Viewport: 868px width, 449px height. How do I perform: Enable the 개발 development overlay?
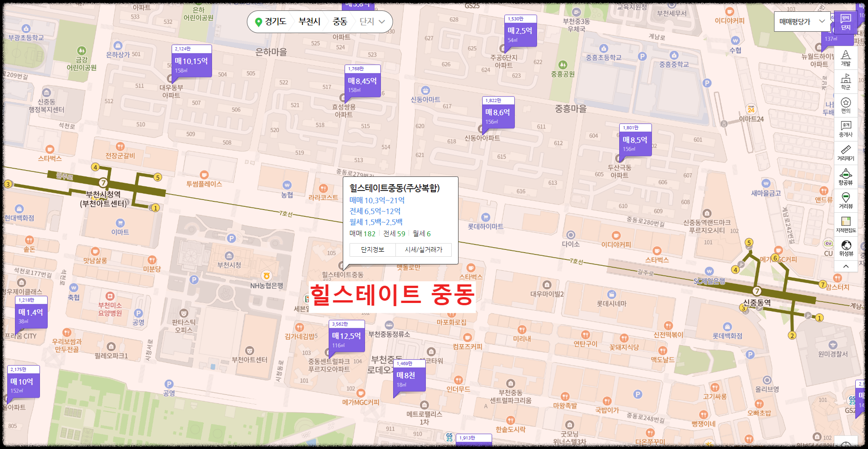coord(846,58)
